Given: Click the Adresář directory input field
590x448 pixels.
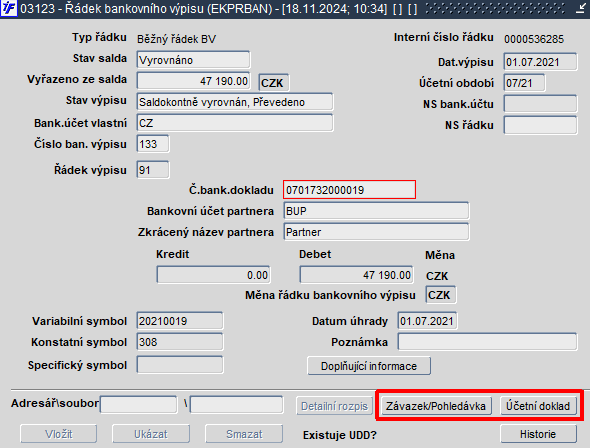Looking at the screenshot, I should 138,404.
